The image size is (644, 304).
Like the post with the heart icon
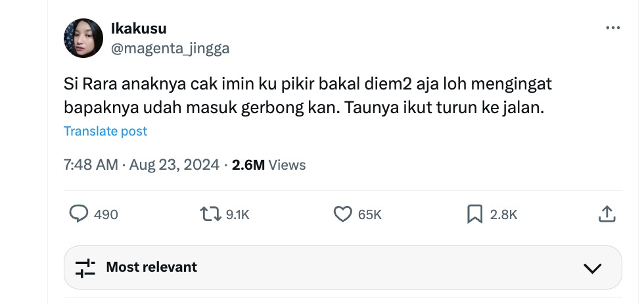pyautogui.click(x=342, y=215)
